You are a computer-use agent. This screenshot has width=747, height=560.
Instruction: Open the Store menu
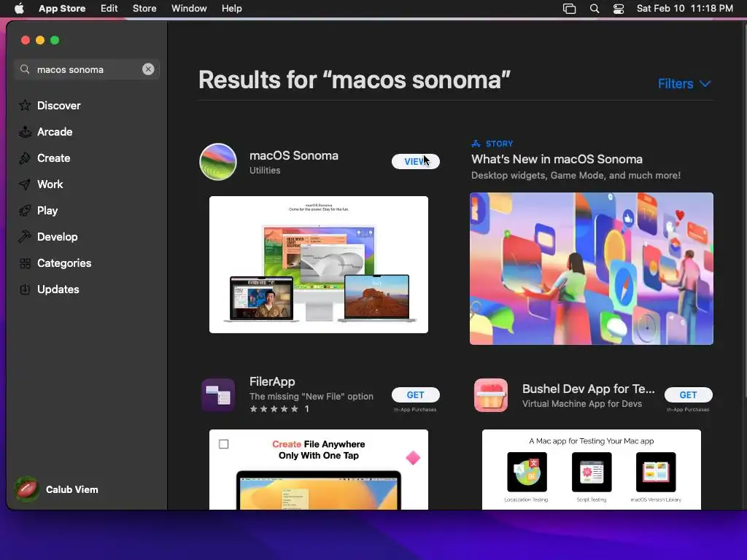(x=144, y=8)
